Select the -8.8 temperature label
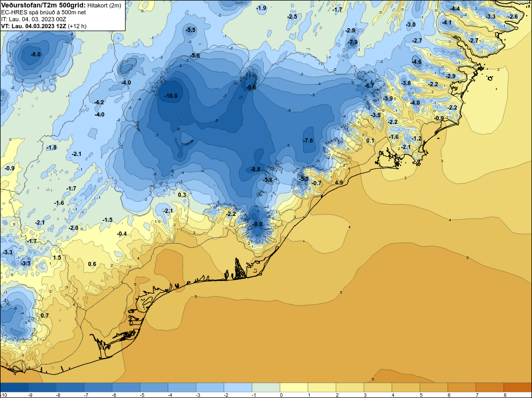 click(x=255, y=169)
